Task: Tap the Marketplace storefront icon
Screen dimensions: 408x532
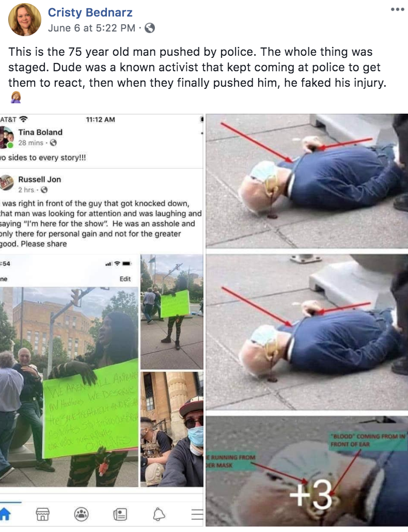Action: click(x=43, y=514)
